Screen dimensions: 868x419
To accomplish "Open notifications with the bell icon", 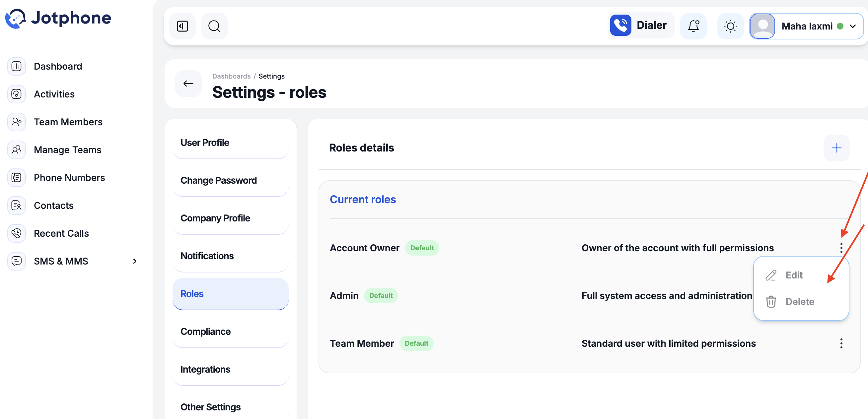I will 693,26.
